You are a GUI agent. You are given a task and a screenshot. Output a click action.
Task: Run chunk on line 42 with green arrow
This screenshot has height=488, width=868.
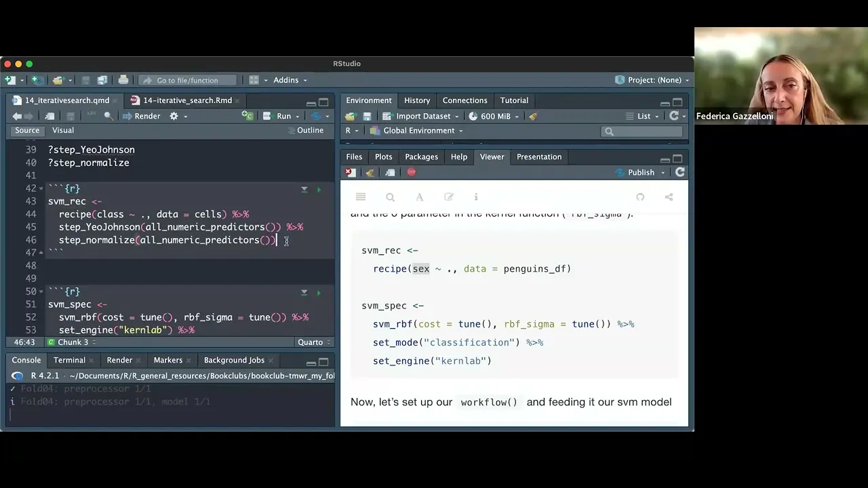click(319, 189)
